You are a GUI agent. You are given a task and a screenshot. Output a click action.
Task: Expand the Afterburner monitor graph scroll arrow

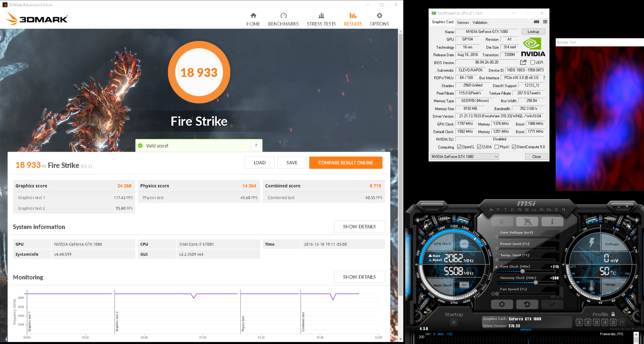click(636, 335)
